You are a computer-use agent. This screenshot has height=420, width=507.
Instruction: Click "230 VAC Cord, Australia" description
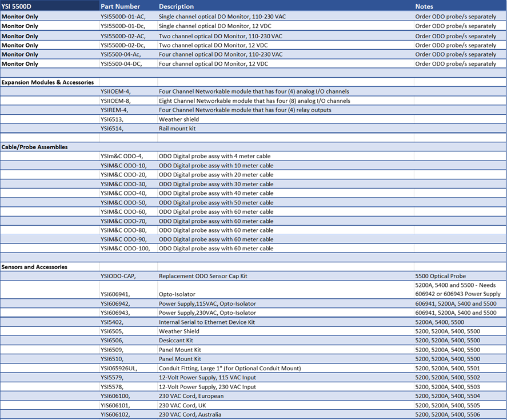(x=190, y=414)
